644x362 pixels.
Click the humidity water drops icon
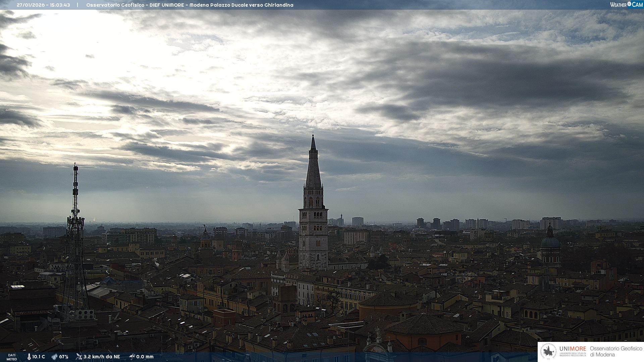click(x=54, y=357)
